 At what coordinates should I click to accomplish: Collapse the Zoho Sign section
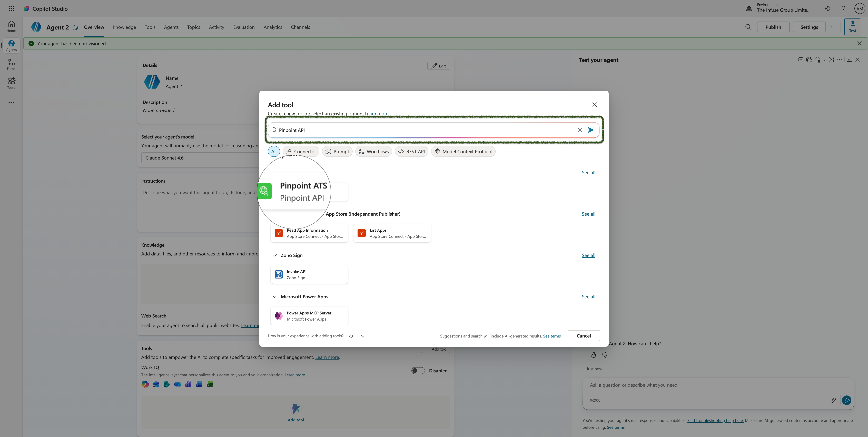coord(275,255)
